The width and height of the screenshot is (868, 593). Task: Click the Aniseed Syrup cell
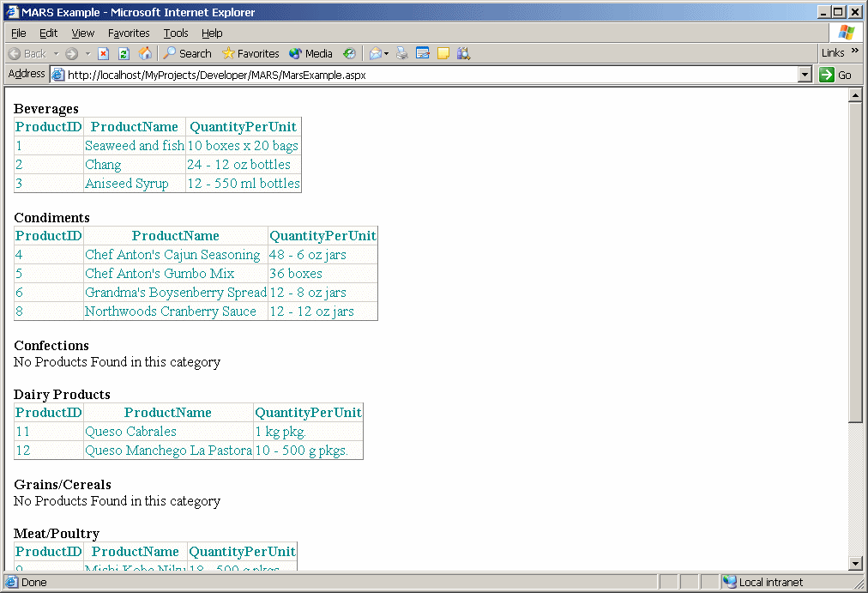[x=135, y=184]
